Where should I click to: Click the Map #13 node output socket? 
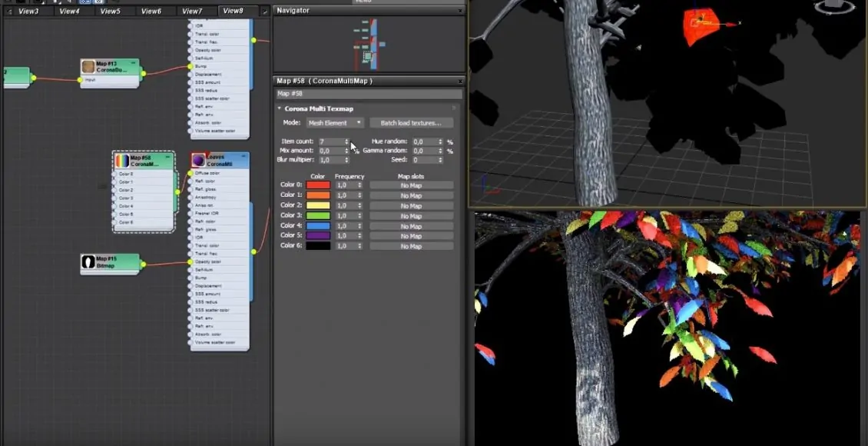[x=143, y=75]
